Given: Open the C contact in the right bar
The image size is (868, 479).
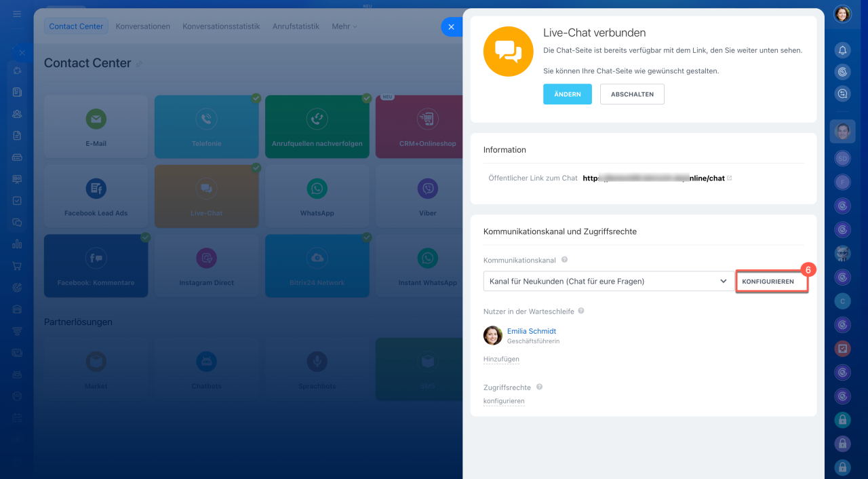Looking at the screenshot, I should (x=842, y=301).
